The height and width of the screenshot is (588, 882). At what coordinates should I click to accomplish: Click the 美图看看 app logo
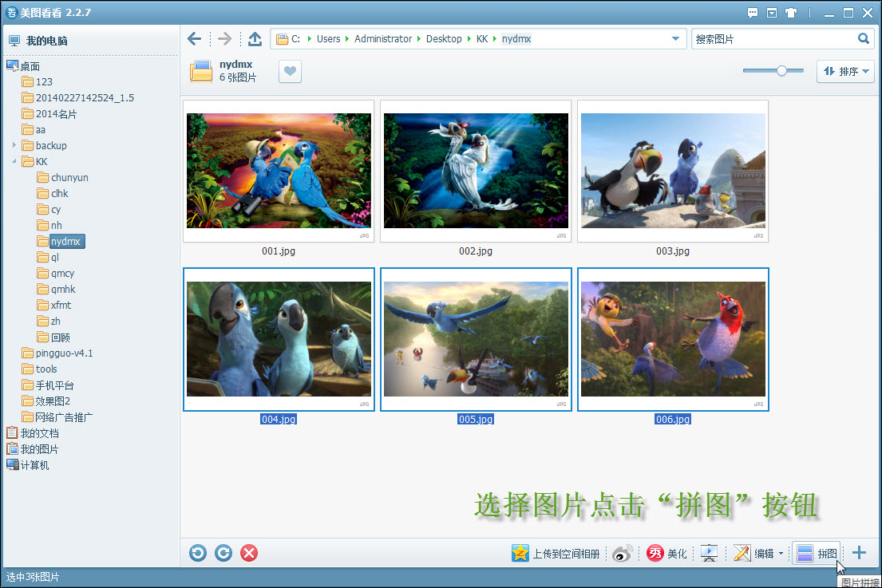[11, 13]
